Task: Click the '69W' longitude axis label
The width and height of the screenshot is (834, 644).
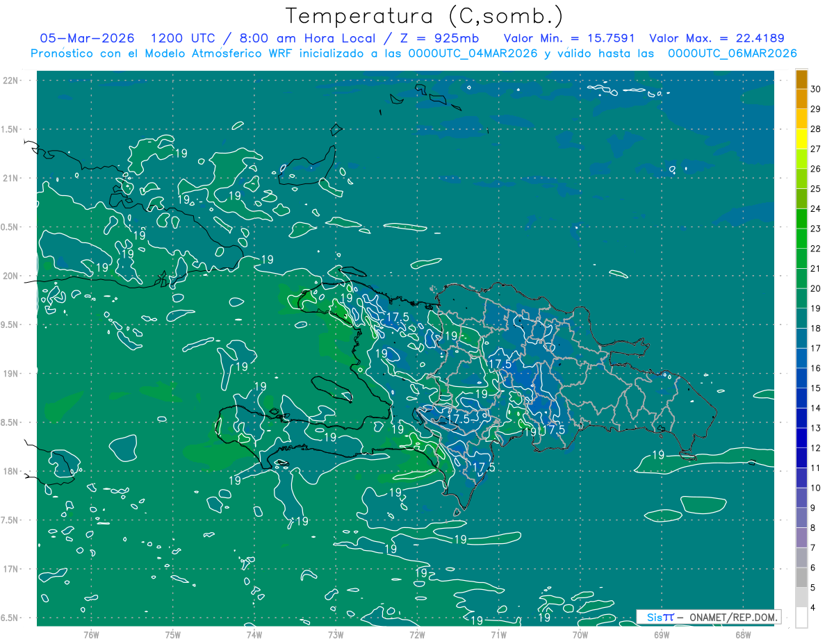Action: click(662, 634)
